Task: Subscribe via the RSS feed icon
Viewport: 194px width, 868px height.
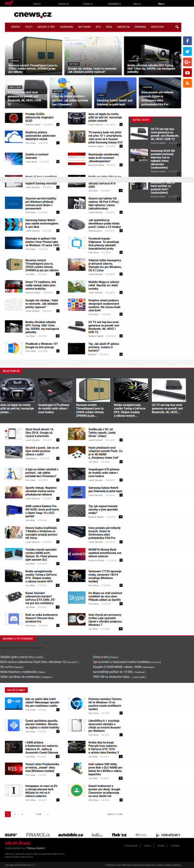Action: [187, 83]
